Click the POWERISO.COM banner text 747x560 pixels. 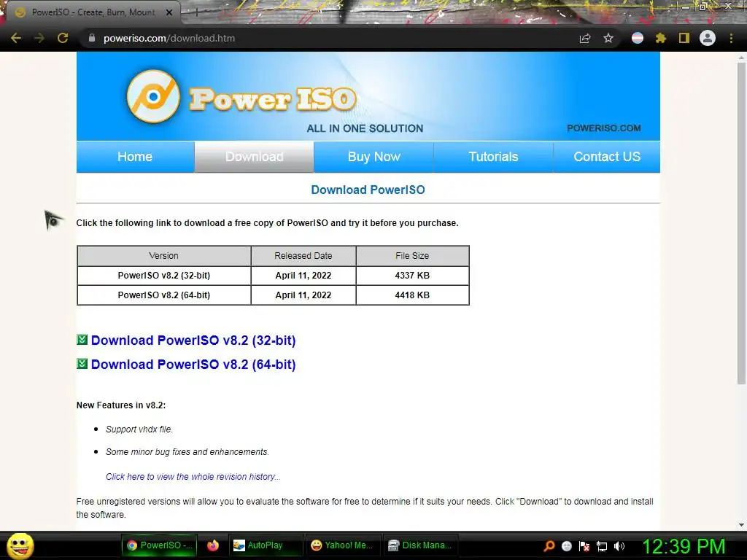[603, 128]
